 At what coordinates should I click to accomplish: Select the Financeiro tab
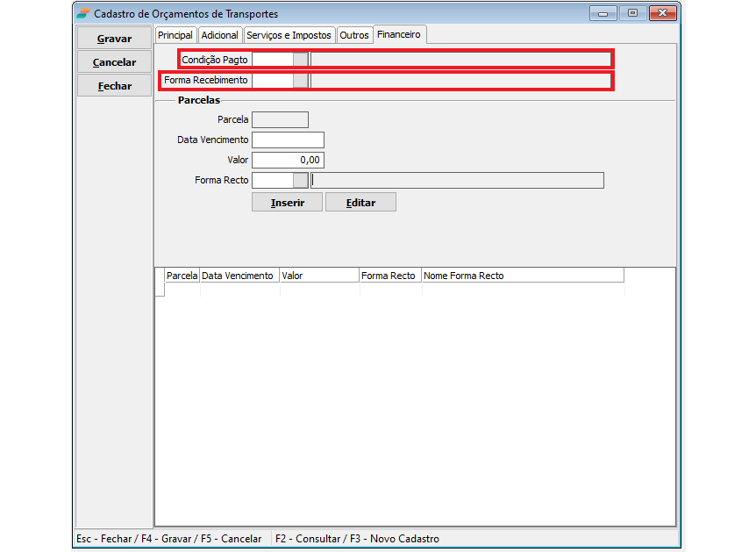tap(399, 35)
